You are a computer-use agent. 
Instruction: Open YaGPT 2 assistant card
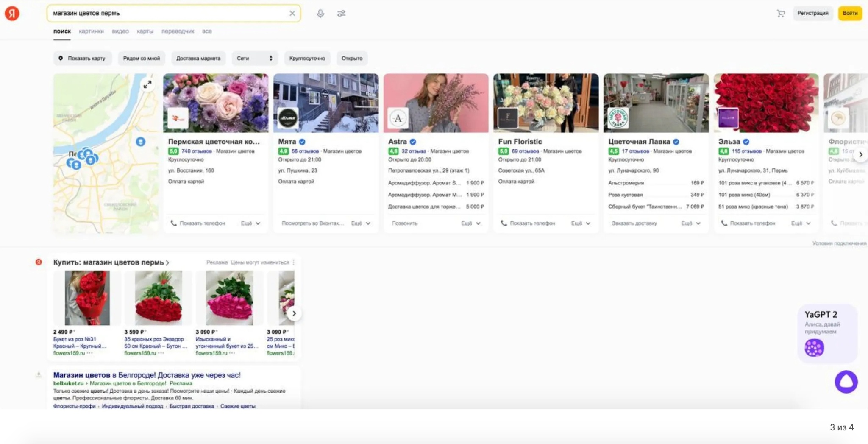827,333
